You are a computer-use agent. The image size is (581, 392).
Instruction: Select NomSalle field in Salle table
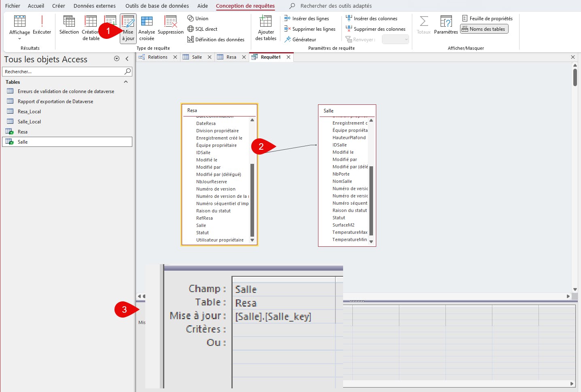pyautogui.click(x=342, y=181)
